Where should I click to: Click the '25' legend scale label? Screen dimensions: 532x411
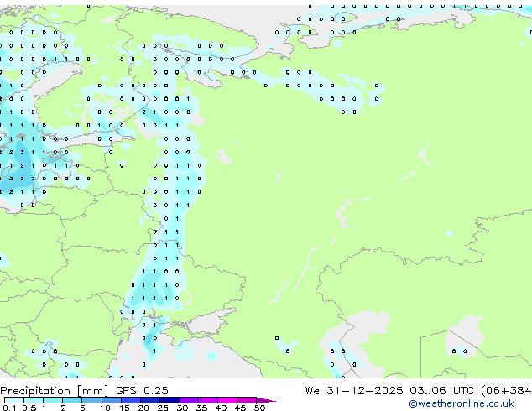coord(163,408)
